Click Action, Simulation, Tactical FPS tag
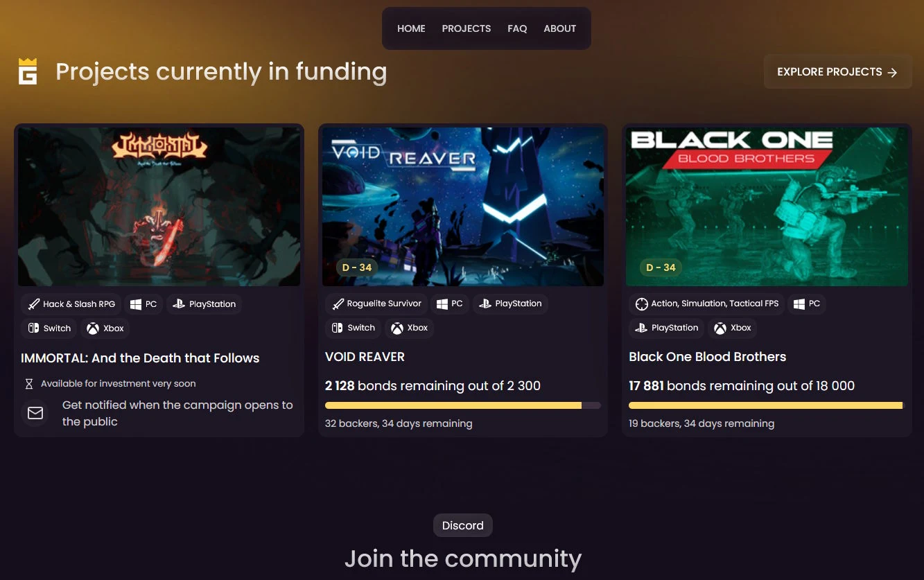 pyautogui.click(x=706, y=304)
